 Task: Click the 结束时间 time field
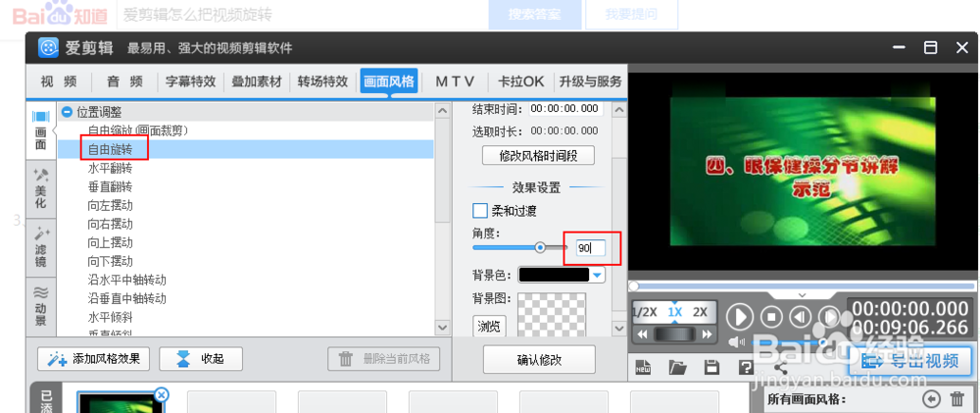(x=565, y=109)
